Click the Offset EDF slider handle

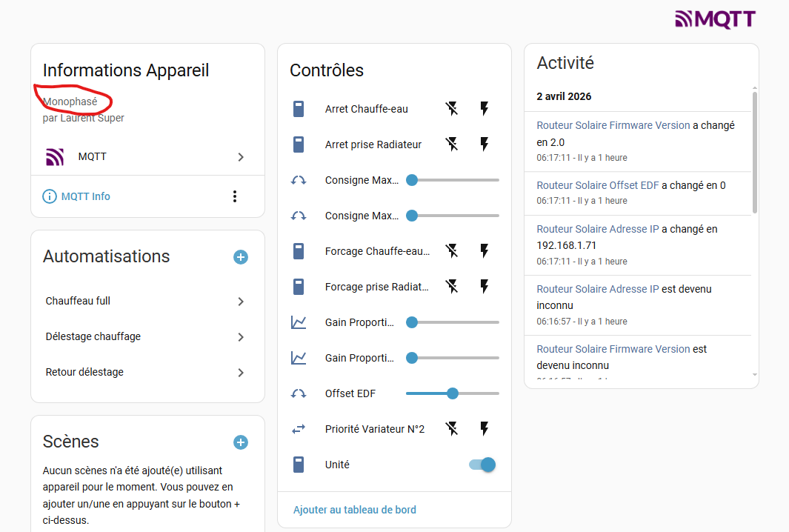453,393
